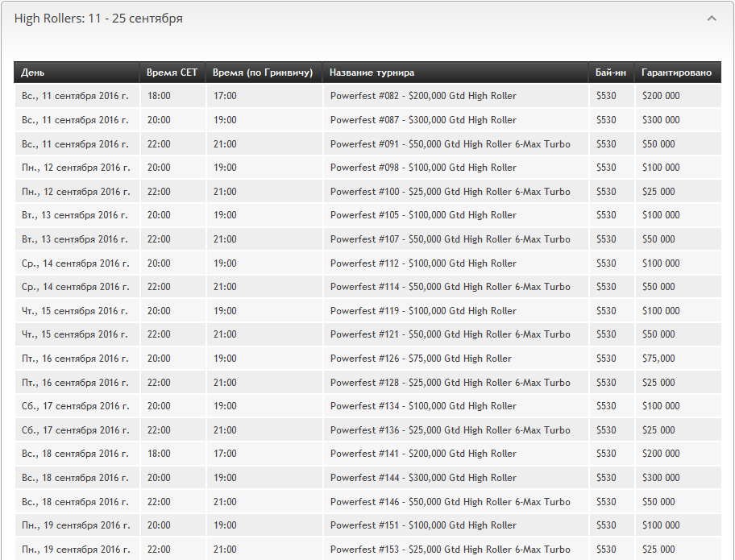Click guaranteed $200 000 in the Powerfest #082 row

click(x=661, y=96)
